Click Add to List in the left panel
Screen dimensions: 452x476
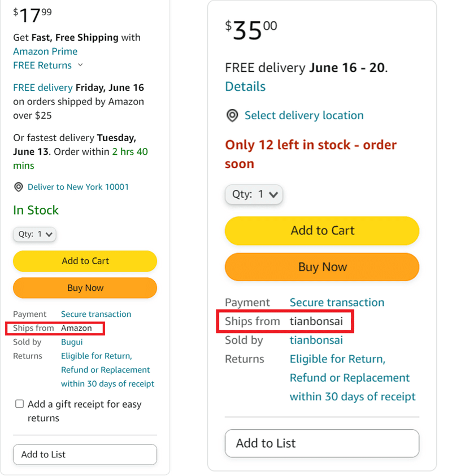[x=85, y=455]
